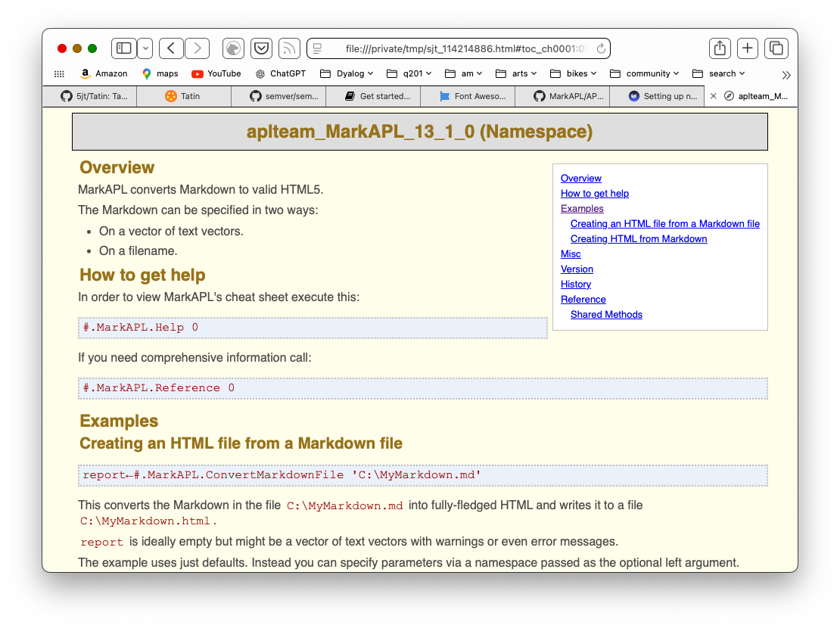Click the inline C:\MyMarkdown.html code text
Screen dimensions: 840x628
[x=145, y=521]
